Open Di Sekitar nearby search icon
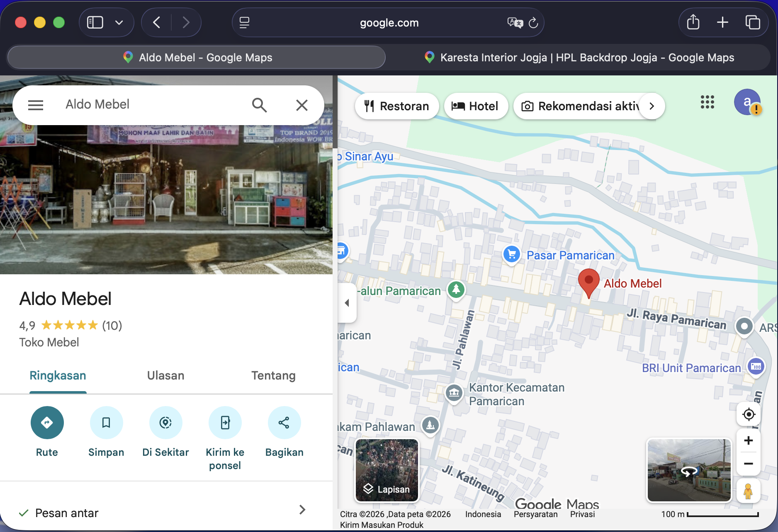The width and height of the screenshot is (778, 532). (x=165, y=423)
